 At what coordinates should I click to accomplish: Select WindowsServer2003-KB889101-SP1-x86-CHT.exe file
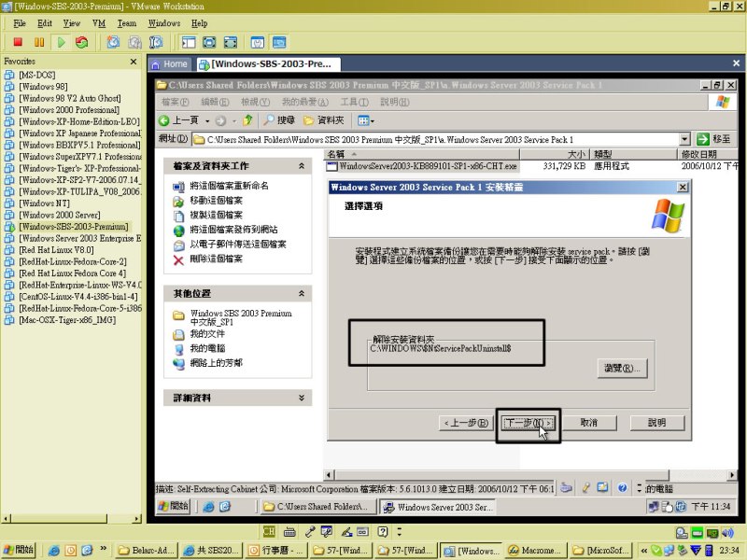(x=422, y=166)
